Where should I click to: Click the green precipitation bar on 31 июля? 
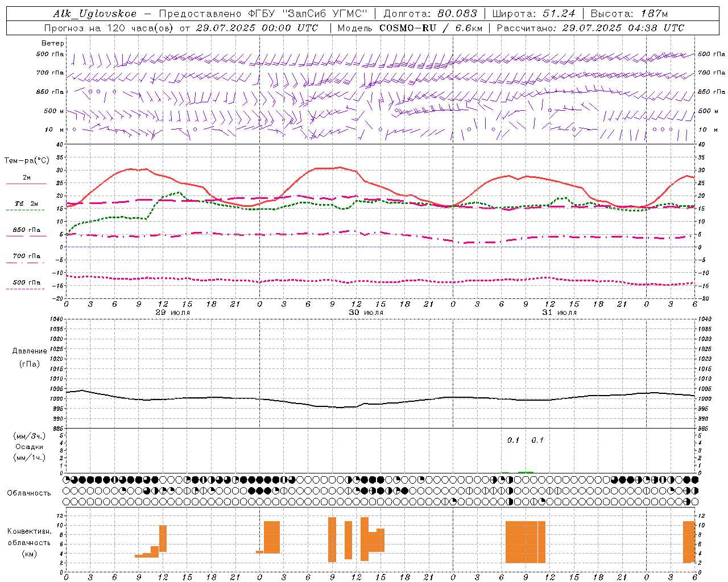(x=526, y=472)
